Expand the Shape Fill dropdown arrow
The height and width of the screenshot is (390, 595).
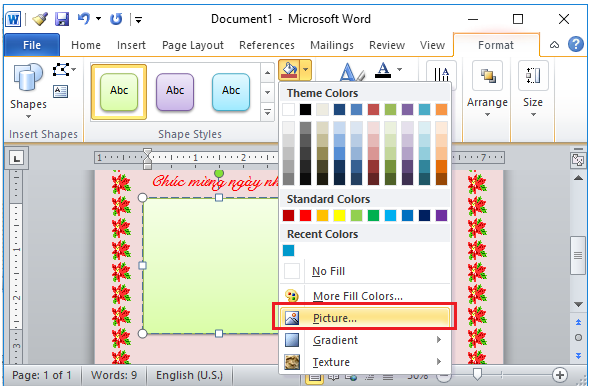coord(305,70)
